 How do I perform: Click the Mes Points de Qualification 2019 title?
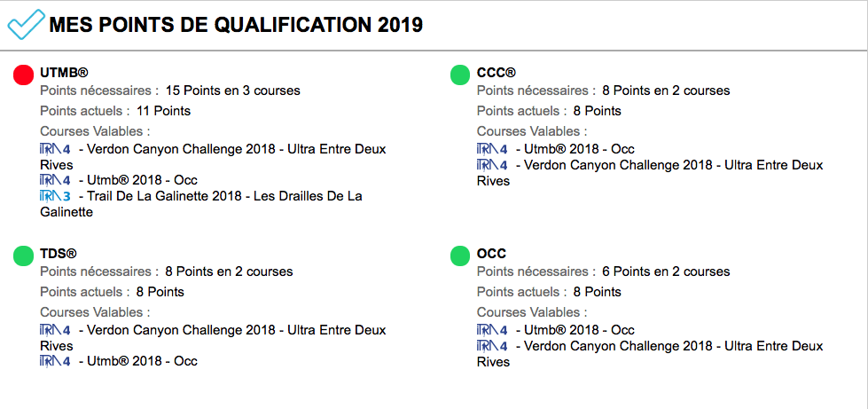236,25
